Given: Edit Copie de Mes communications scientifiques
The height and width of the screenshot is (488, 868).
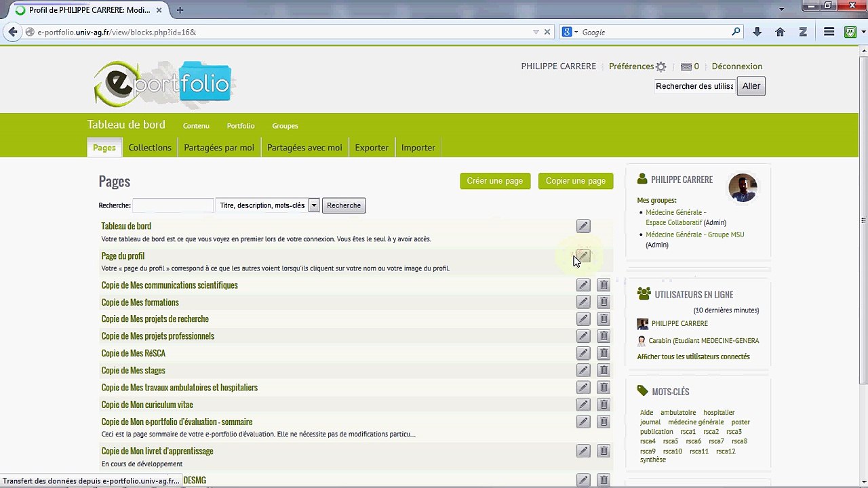Looking at the screenshot, I should click(583, 285).
